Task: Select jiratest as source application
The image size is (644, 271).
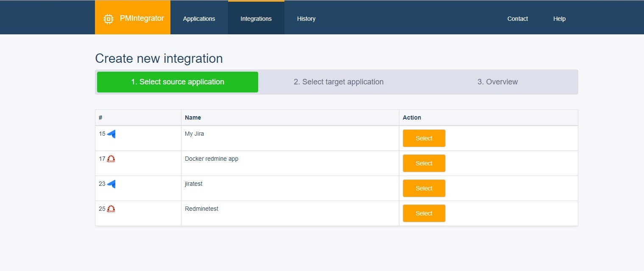Action: coord(424,188)
